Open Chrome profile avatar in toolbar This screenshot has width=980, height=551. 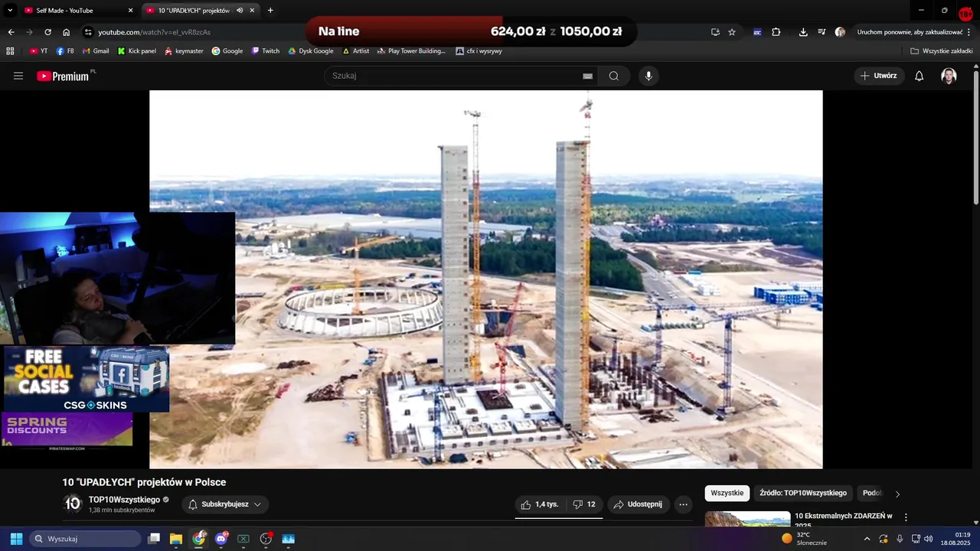pos(840,32)
